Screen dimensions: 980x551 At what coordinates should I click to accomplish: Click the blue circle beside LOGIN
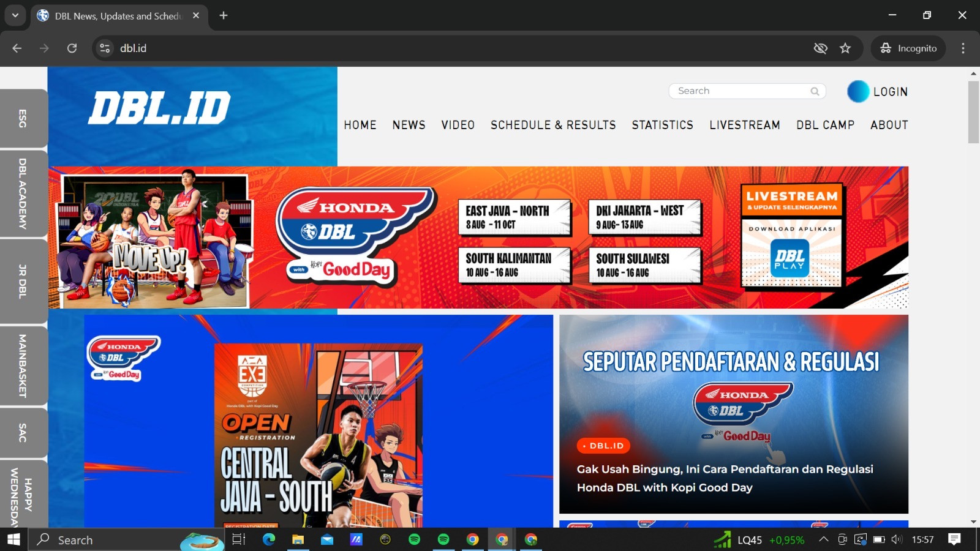(858, 91)
